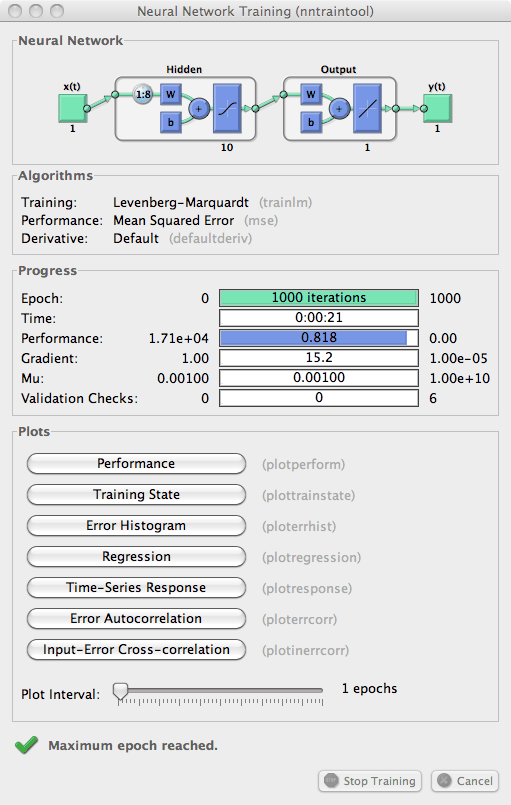Image resolution: width=511 pixels, height=805 pixels.
Task: Open the Input-Error Cross-correlation plot
Action: click(136, 649)
